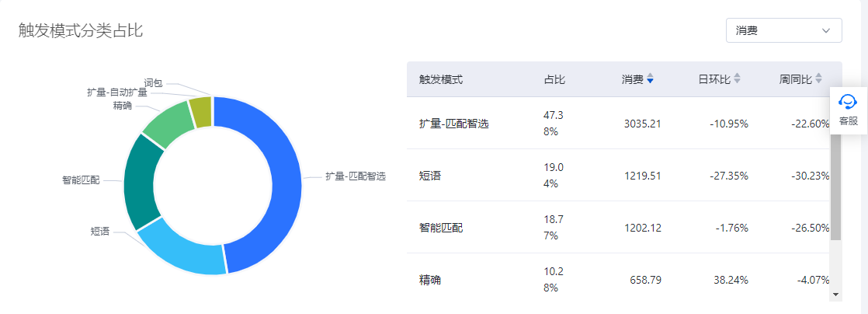Click the sort arrows beside 日环比 header
The width and height of the screenshot is (868, 314).
pos(737,79)
